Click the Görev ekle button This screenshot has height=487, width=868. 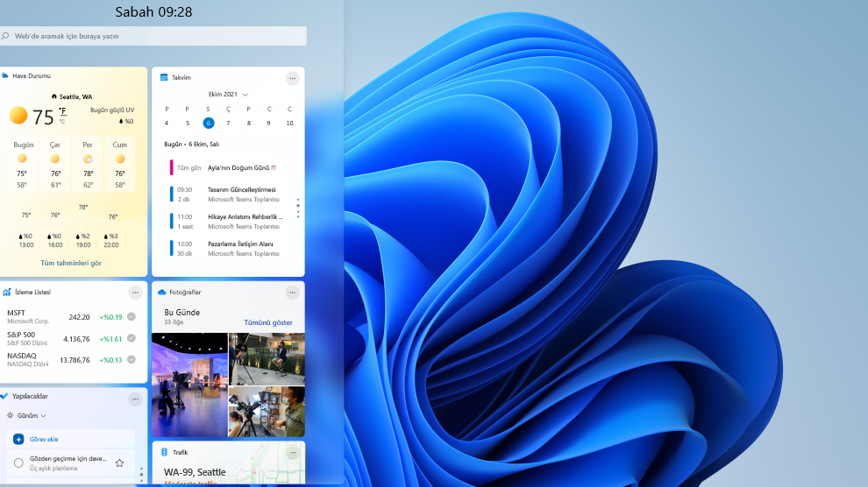[x=71, y=439]
